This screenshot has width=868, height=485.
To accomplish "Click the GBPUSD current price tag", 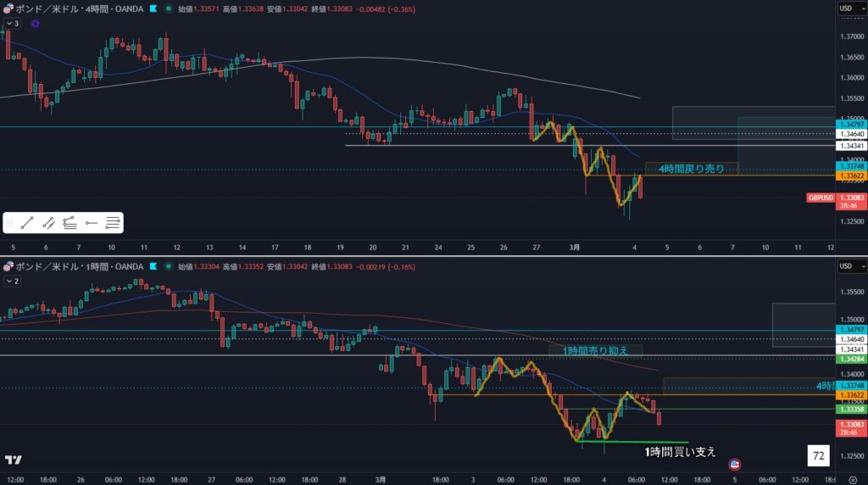I will coord(821,198).
